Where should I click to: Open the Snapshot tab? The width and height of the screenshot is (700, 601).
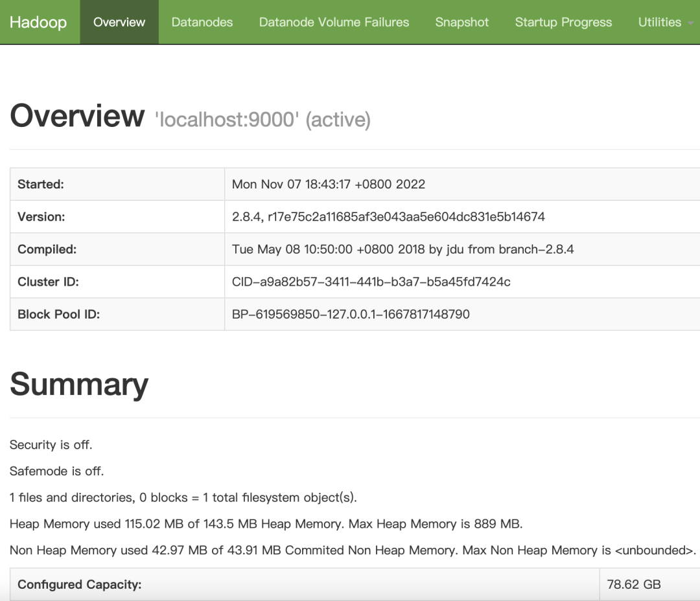tap(462, 22)
